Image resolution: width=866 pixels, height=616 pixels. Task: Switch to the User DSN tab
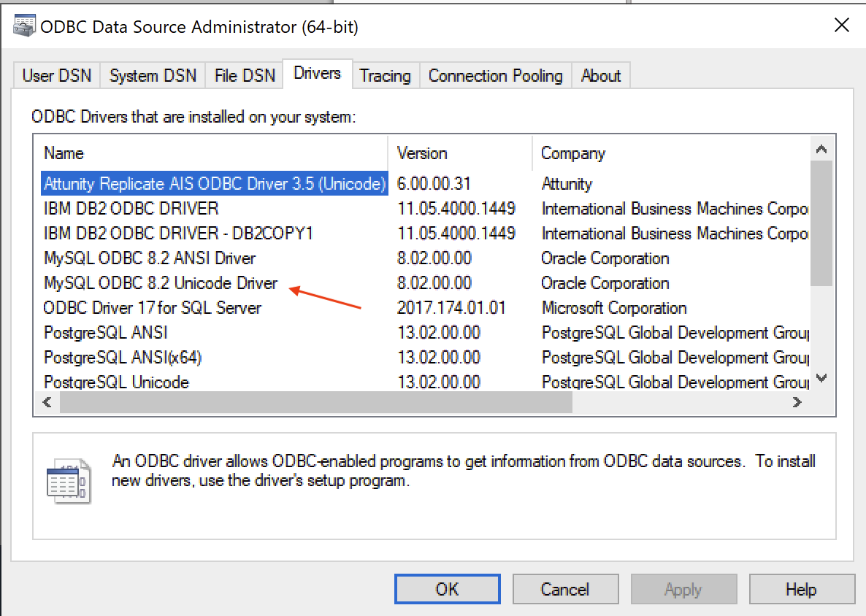click(x=57, y=76)
